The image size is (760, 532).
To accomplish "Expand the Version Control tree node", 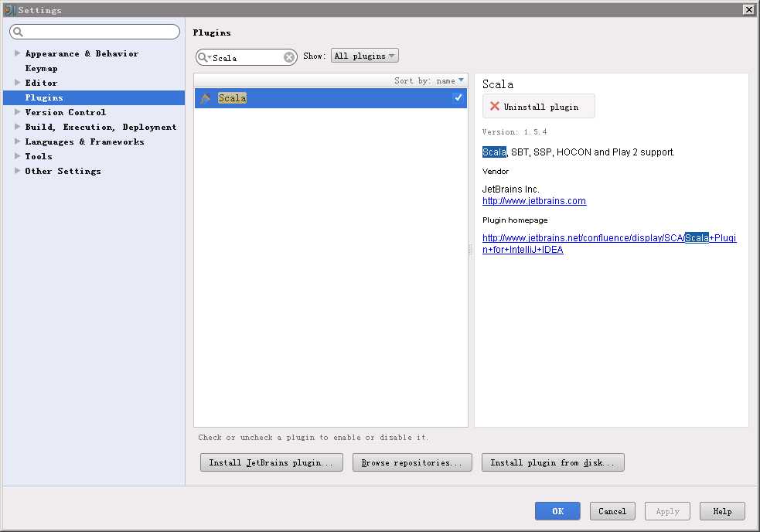I will click(x=17, y=111).
